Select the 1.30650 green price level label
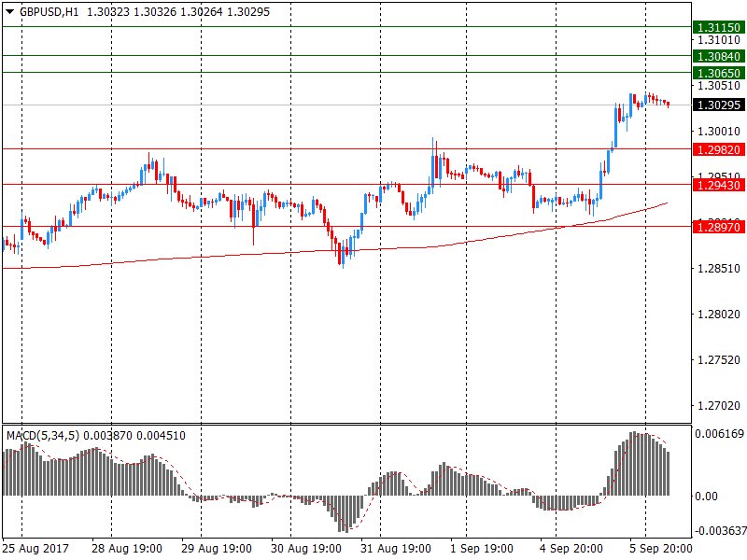 (719, 73)
